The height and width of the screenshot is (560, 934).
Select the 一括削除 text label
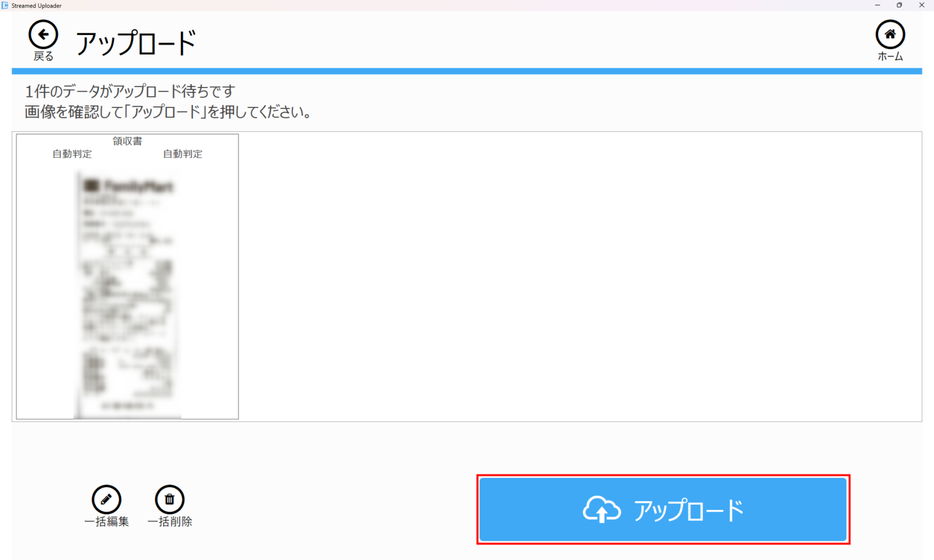click(x=169, y=521)
